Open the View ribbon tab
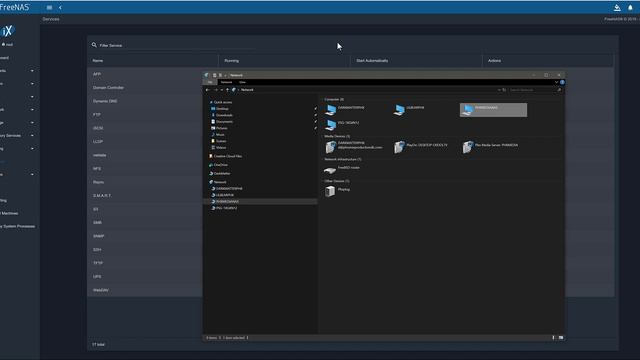The height and width of the screenshot is (360, 640). [242, 82]
